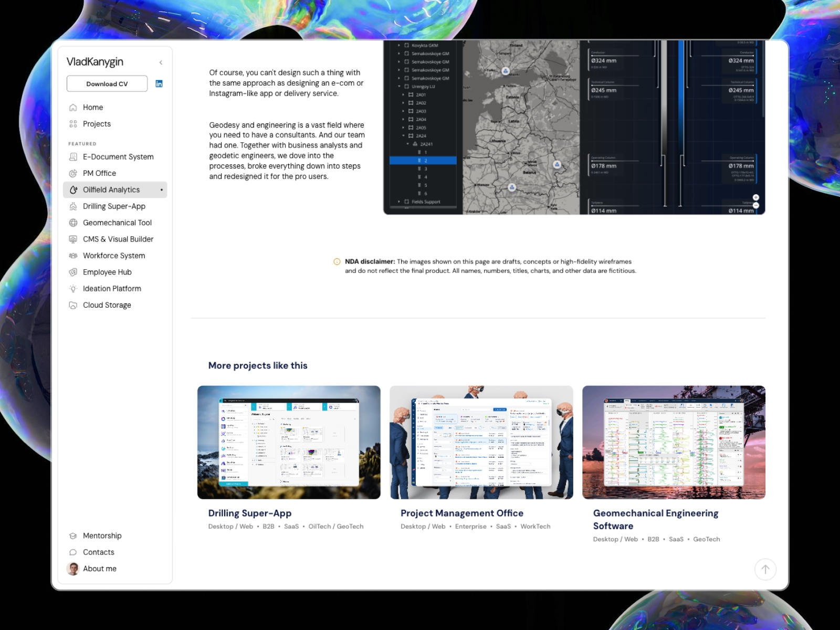Click the Project Management Office card title

click(462, 513)
